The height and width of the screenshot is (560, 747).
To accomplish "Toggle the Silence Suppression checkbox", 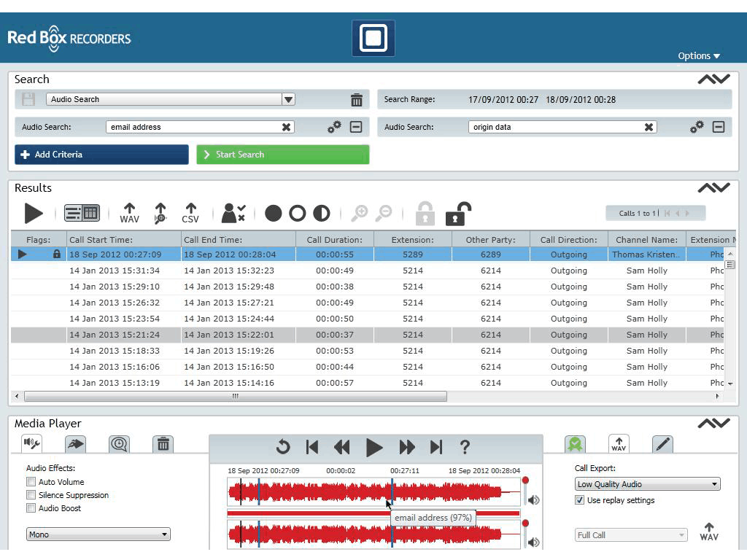I will pos(31,495).
